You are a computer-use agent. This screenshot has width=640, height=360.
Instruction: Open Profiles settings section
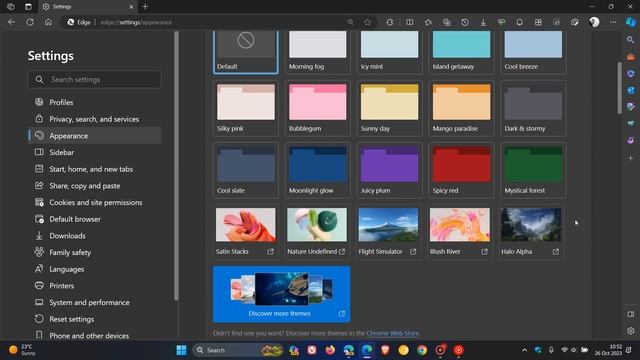point(95,102)
